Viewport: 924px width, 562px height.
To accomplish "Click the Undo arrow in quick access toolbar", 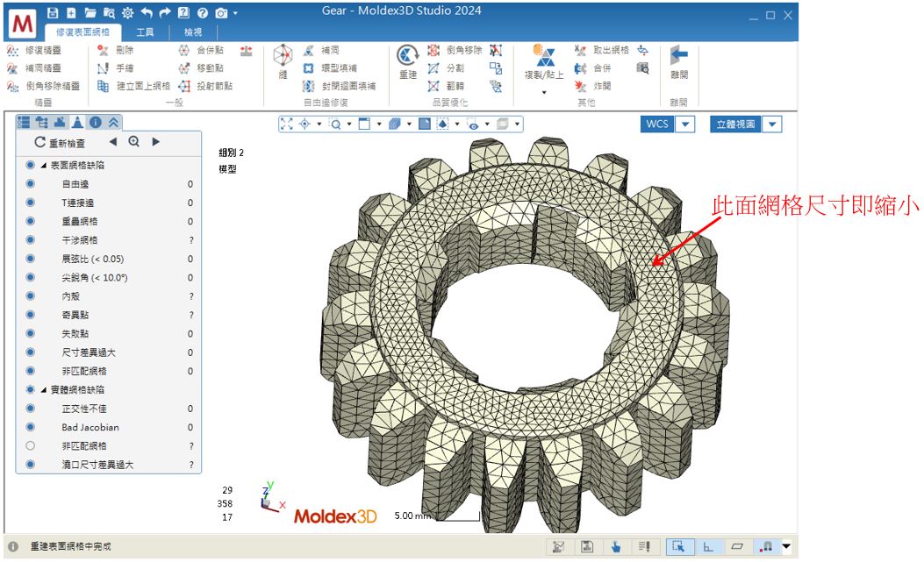I will pos(147,13).
